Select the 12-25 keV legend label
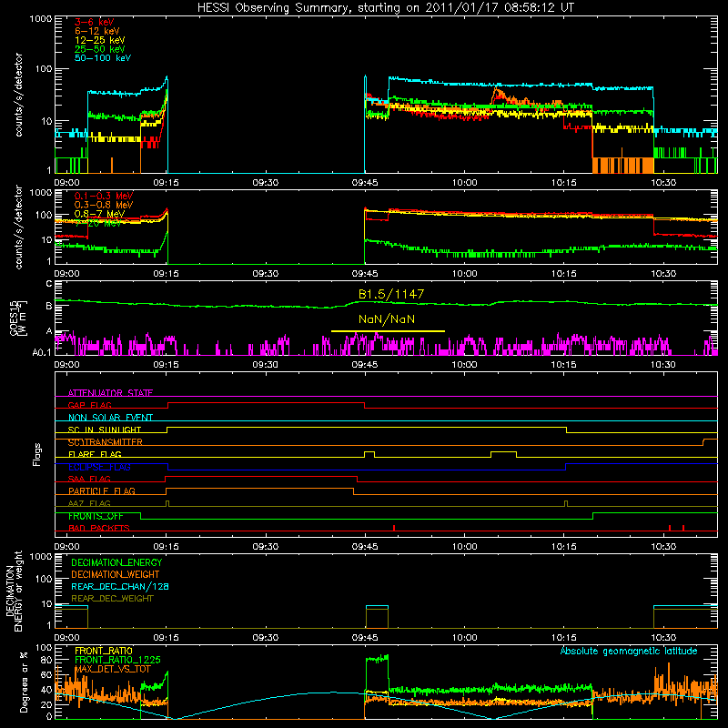 tap(100, 40)
